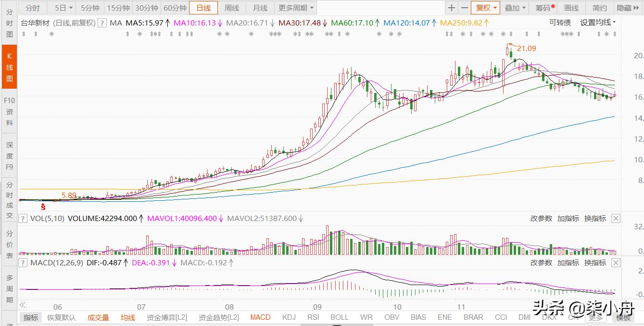
Task: Click help icon beside MACD(12,26,9) label
Action: point(22,263)
